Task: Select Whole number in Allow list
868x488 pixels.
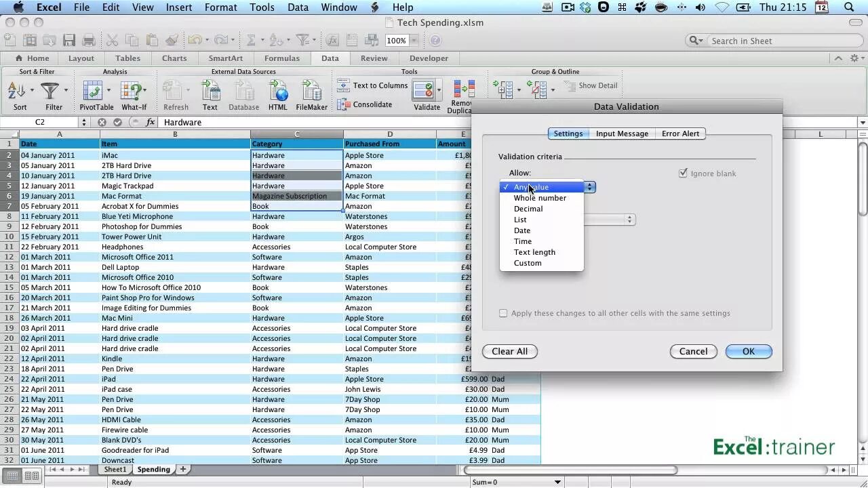Action: point(540,198)
